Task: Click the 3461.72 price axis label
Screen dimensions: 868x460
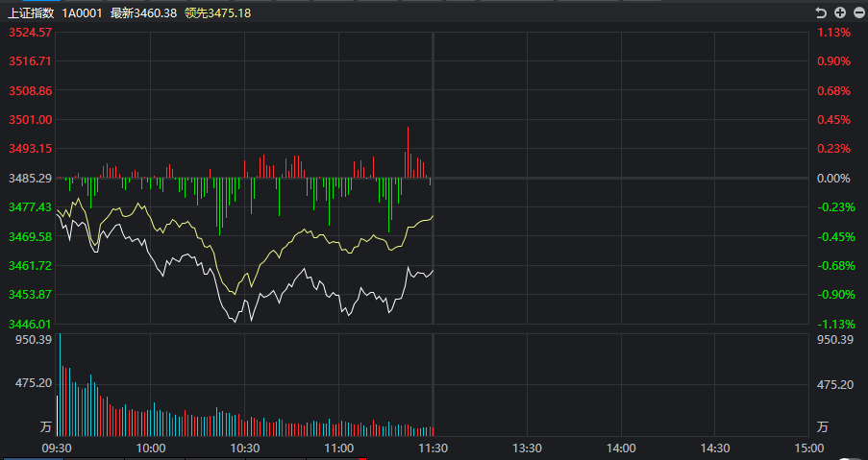Action: click(31, 265)
